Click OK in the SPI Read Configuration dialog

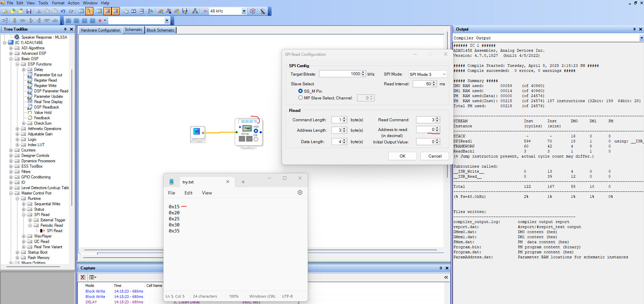(402, 156)
